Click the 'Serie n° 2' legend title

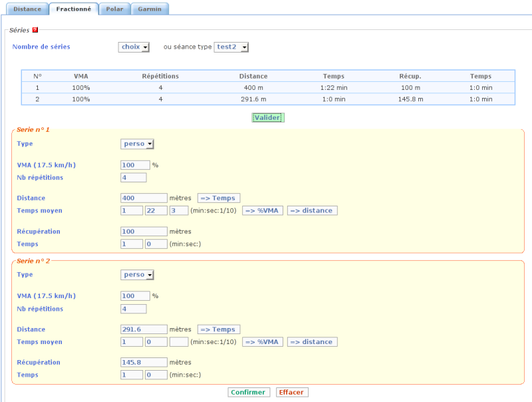click(33, 261)
